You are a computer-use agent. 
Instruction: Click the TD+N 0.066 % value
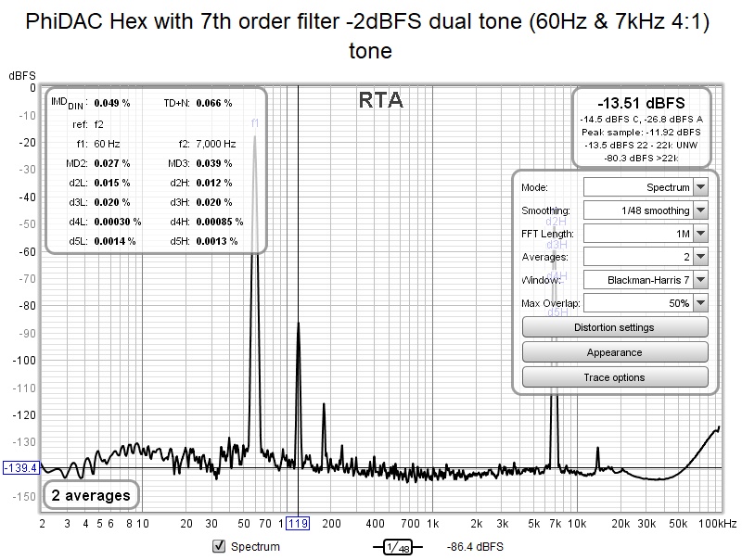[214, 103]
